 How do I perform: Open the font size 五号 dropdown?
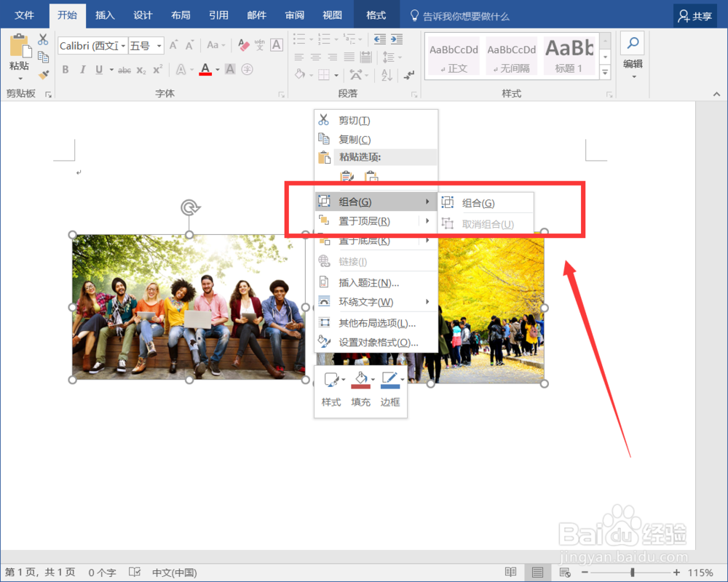159,46
